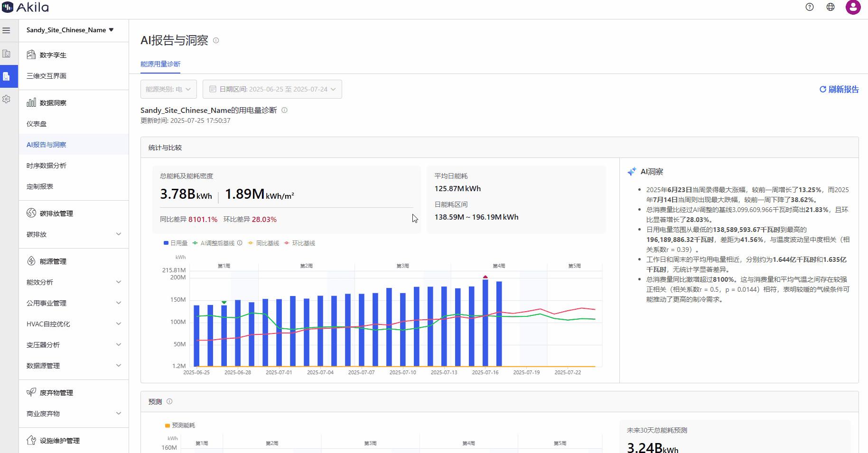
Task: Click the 138.59M ~ 196.19M kWh range
Action: click(476, 217)
